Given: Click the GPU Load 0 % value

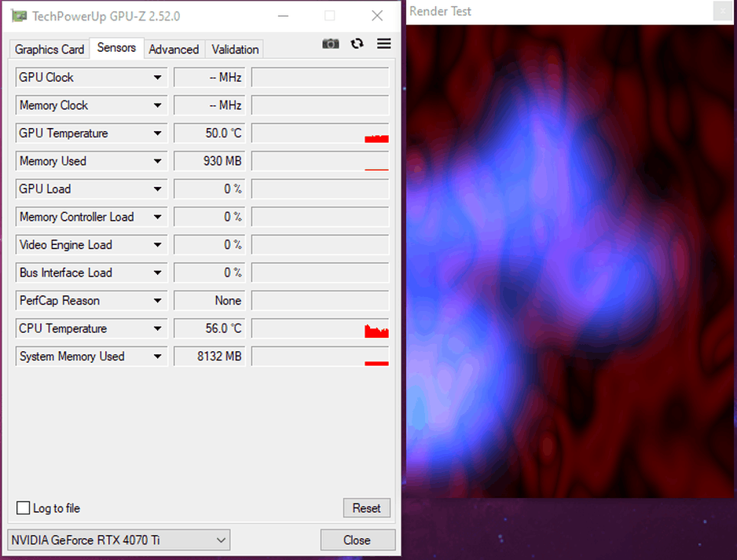Looking at the screenshot, I should [210, 188].
